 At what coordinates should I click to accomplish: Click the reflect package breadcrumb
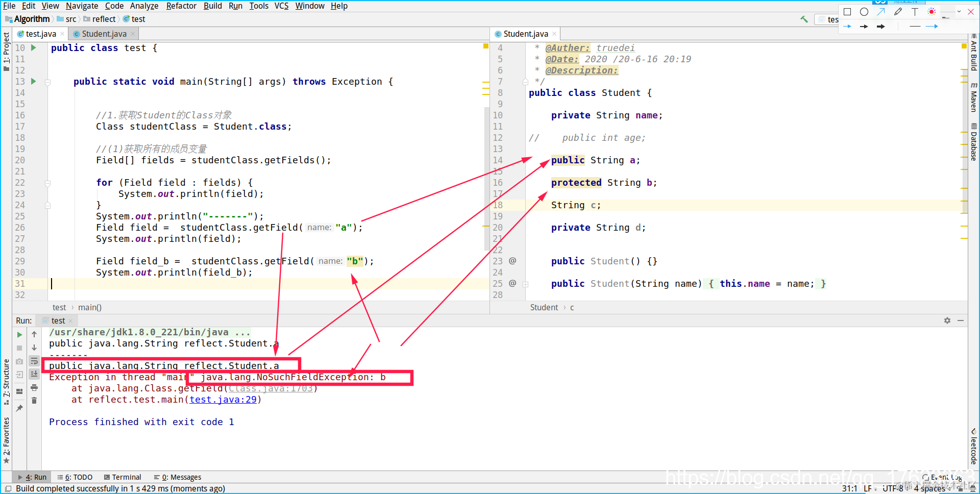pyautogui.click(x=100, y=19)
